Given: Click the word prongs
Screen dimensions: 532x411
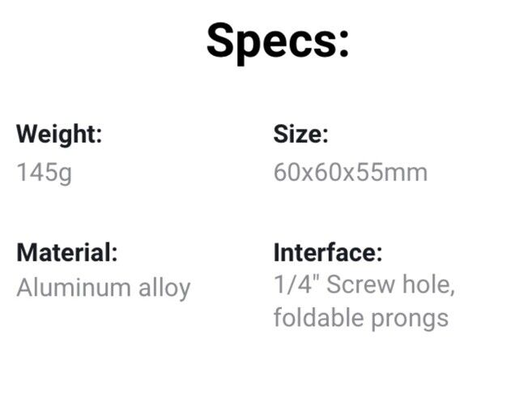Looking at the screenshot, I should click(410, 319).
